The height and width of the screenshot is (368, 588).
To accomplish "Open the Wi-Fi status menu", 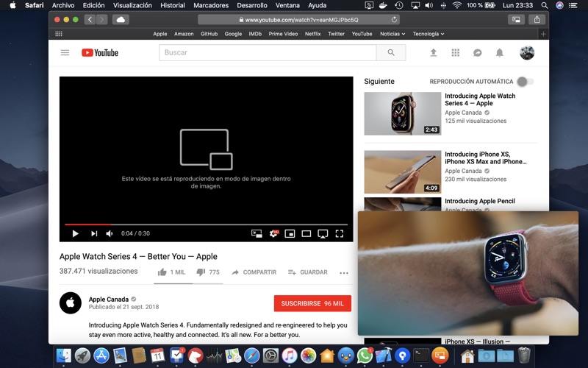I will tap(456, 5).
